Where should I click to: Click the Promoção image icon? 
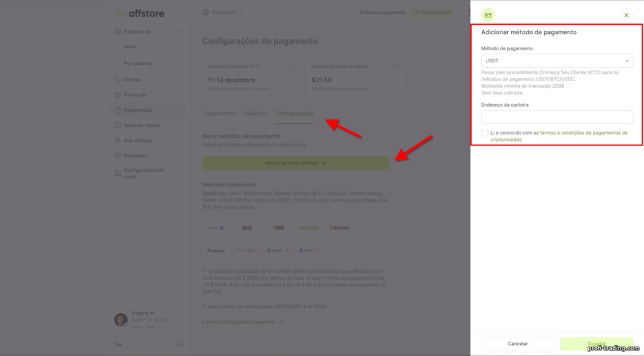[117, 95]
